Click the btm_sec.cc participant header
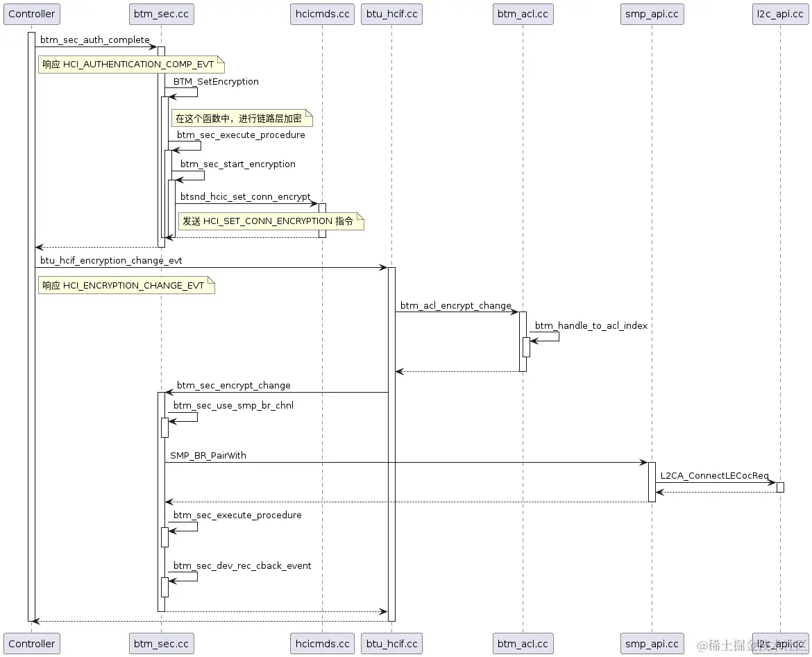 pyautogui.click(x=161, y=13)
